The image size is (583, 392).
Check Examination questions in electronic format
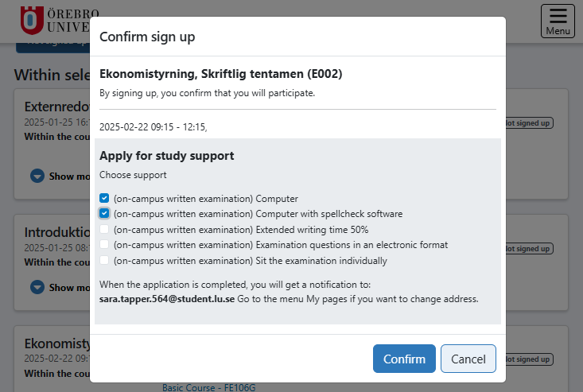pos(105,245)
